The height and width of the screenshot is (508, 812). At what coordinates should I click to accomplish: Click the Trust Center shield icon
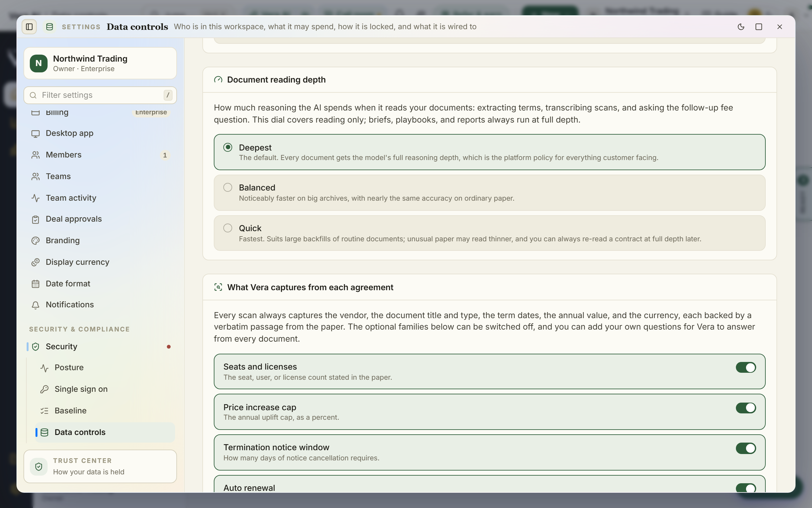pos(39,466)
